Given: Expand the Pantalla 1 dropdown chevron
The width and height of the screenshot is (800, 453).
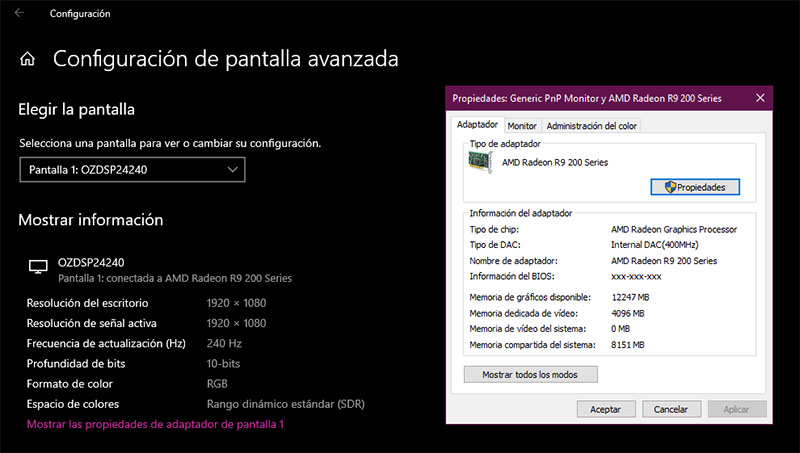Looking at the screenshot, I should 233,170.
